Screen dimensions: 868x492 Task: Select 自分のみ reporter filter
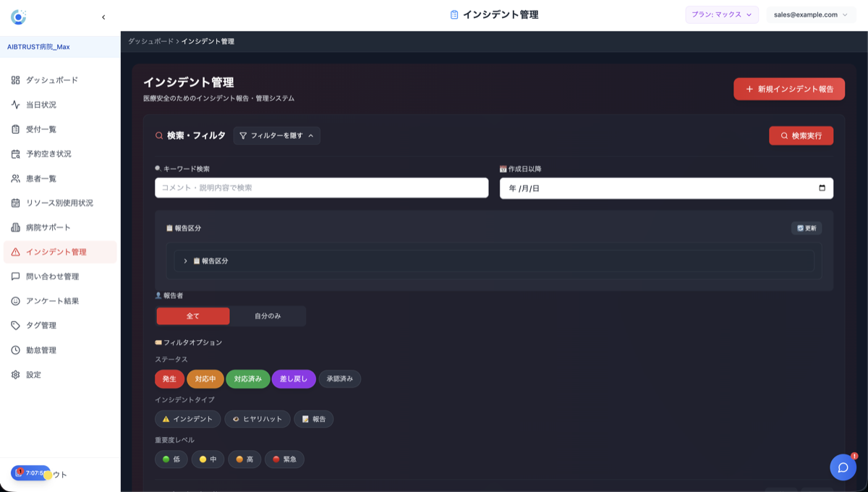tap(268, 315)
